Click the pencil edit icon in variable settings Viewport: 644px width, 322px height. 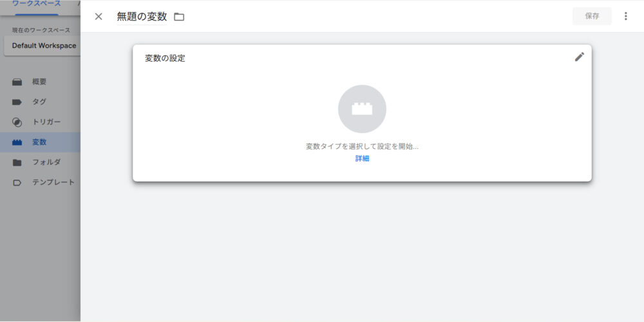click(579, 57)
